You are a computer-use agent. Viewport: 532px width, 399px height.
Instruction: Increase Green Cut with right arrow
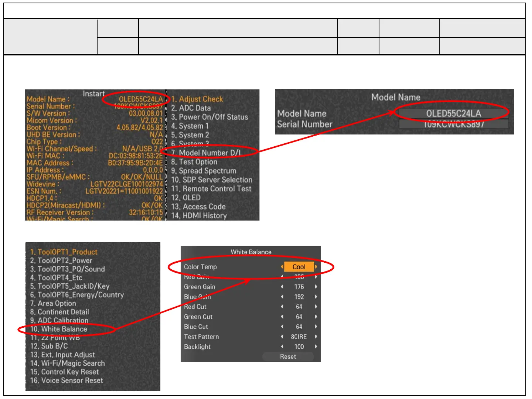316,317
